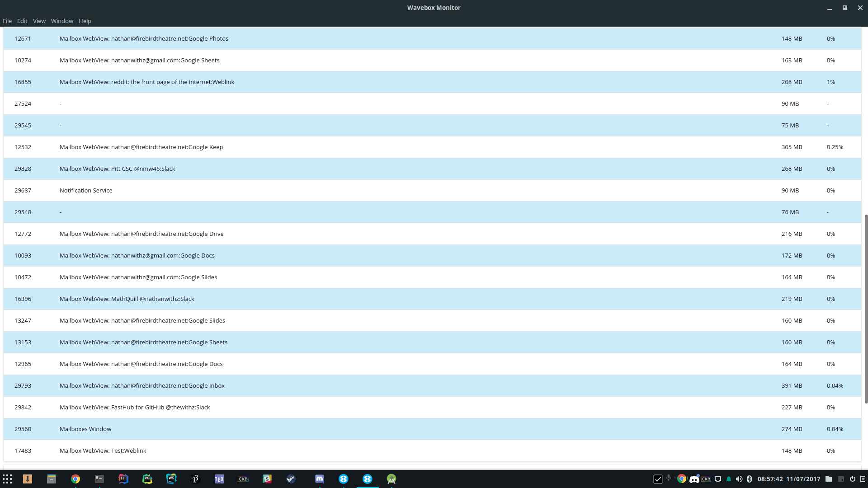Image resolution: width=868 pixels, height=488 pixels.
Task: Open Discord from the system tray
Action: [x=695, y=479]
